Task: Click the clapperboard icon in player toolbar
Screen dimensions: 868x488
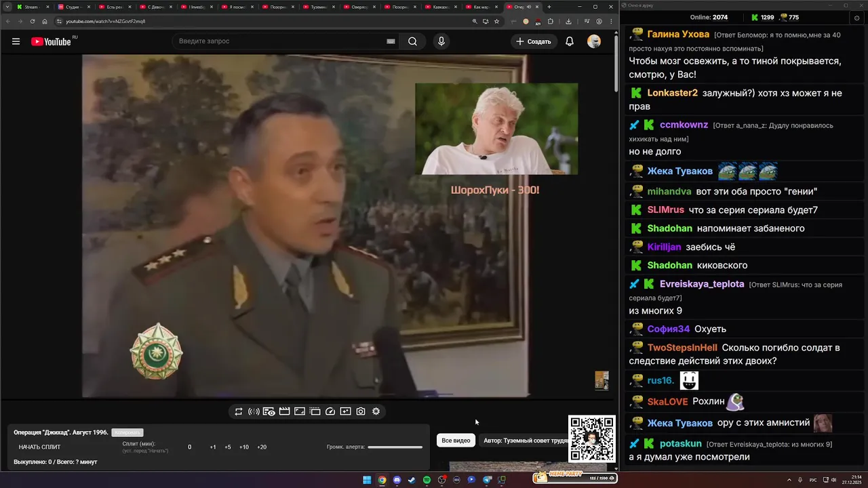Action: [284, 411]
